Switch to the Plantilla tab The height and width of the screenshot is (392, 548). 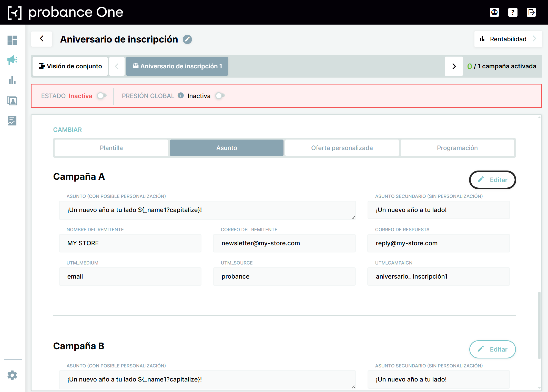111,148
